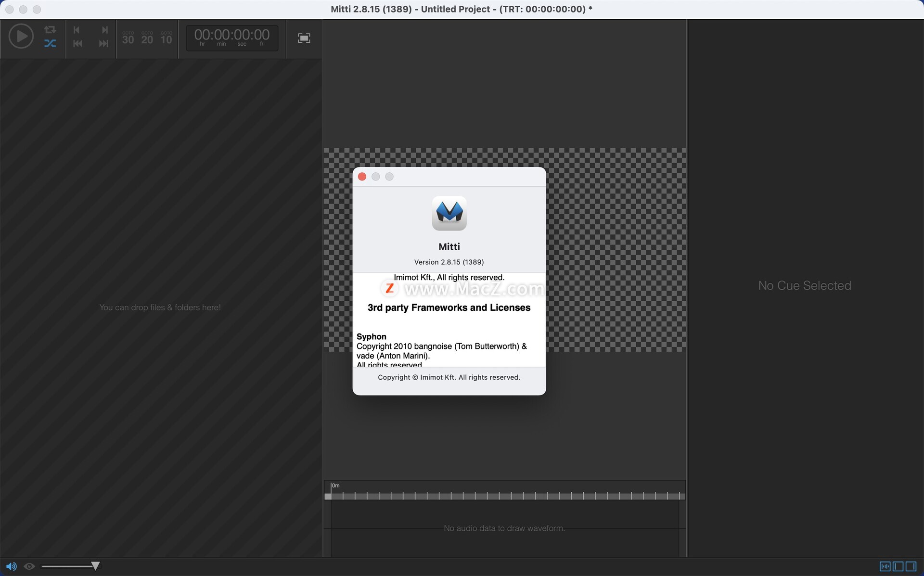Click the timecode display field
924x576 pixels.
[231, 38]
